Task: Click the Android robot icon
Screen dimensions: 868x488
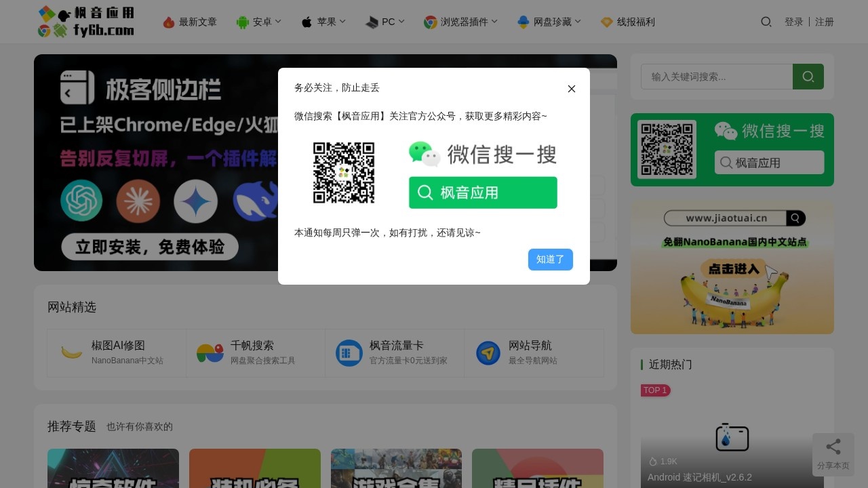Action: click(243, 22)
